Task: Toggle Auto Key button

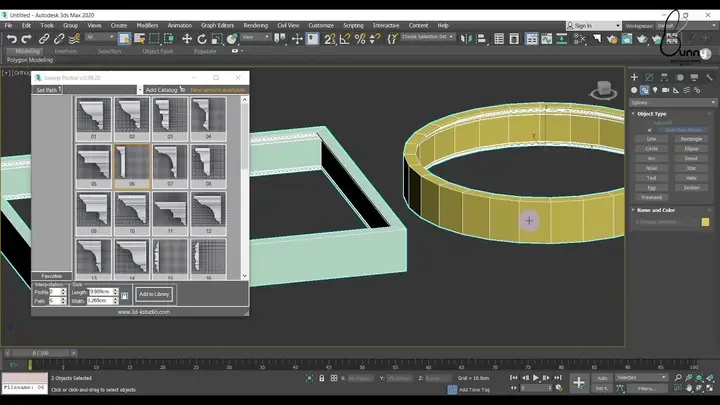Action: pos(602,378)
